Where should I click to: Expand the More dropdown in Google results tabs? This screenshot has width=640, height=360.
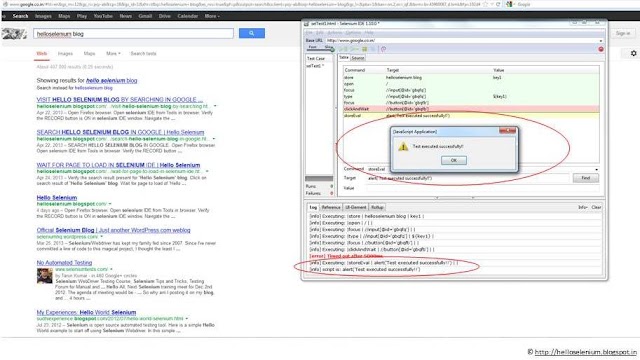tap(113, 53)
